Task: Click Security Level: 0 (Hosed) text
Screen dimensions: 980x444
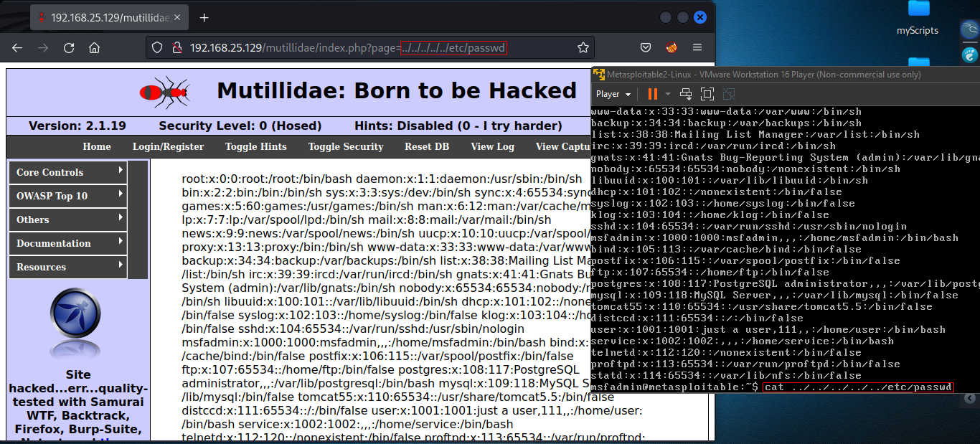Action: tap(240, 126)
